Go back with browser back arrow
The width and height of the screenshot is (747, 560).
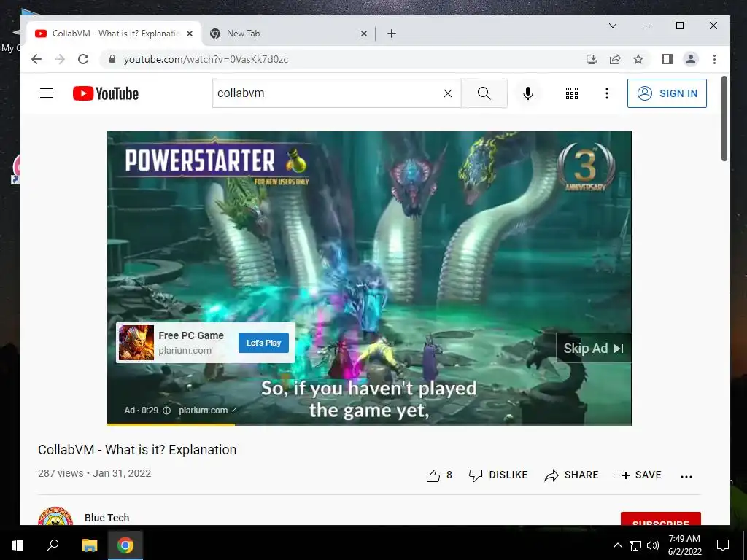click(36, 59)
